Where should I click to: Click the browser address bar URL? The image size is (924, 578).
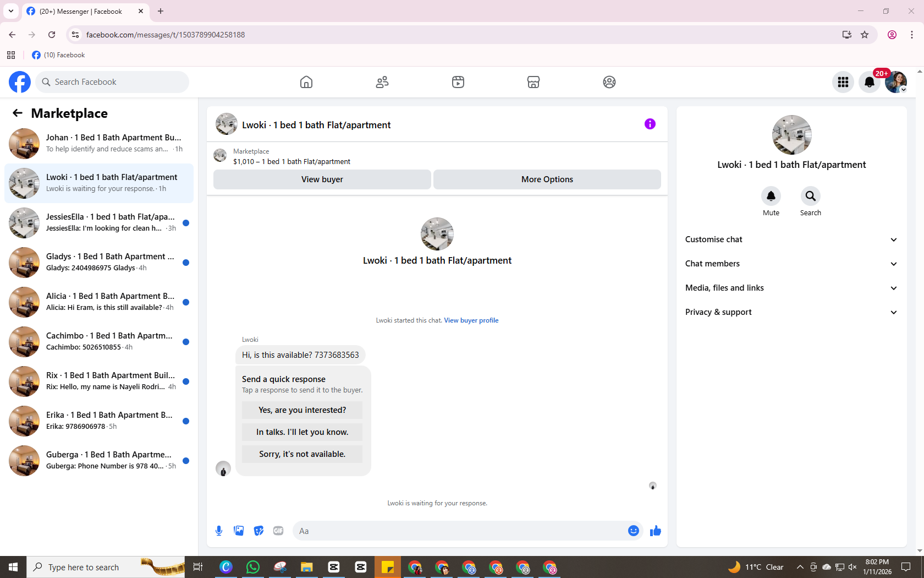point(166,35)
